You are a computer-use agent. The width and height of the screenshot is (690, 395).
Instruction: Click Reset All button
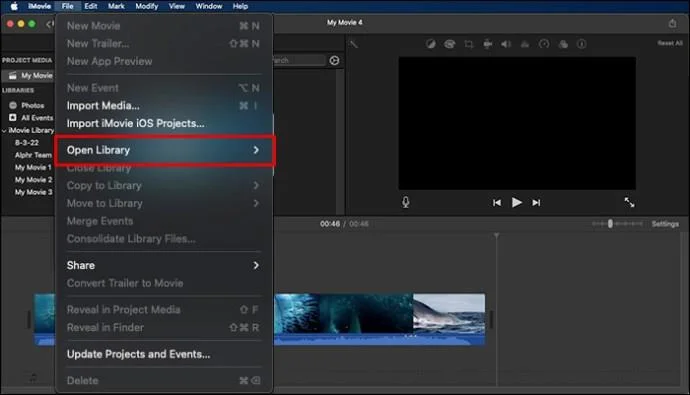670,43
